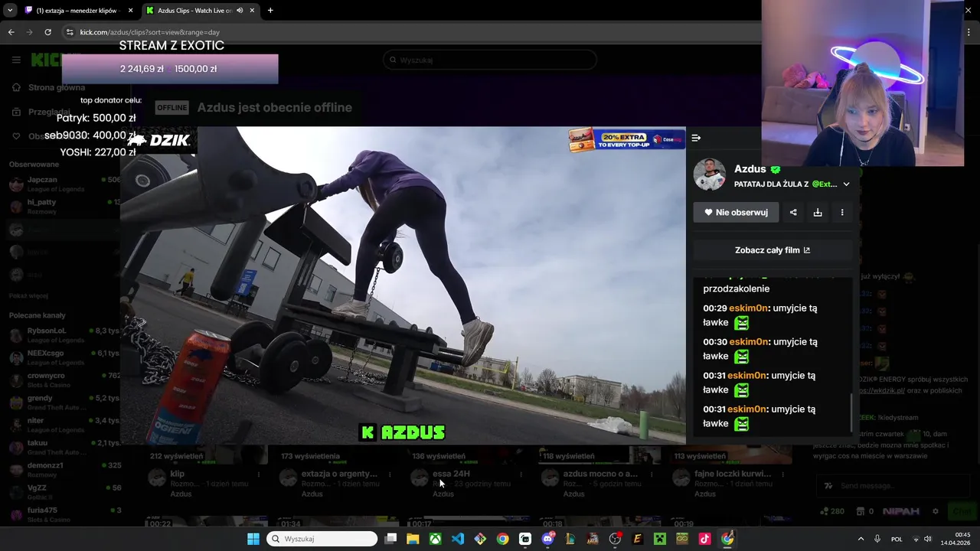Open the tab search dropdown
Viewport: 980px width, 551px height.
click(9, 11)
